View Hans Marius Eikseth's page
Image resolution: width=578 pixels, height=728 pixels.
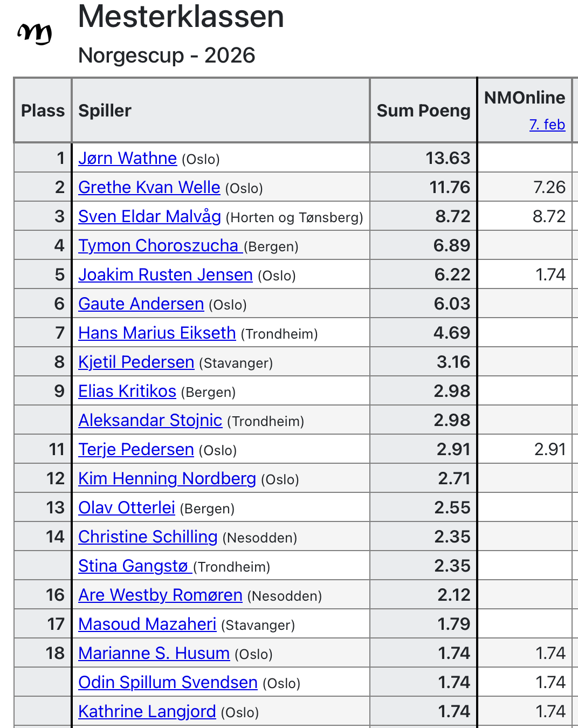(157, 333)
